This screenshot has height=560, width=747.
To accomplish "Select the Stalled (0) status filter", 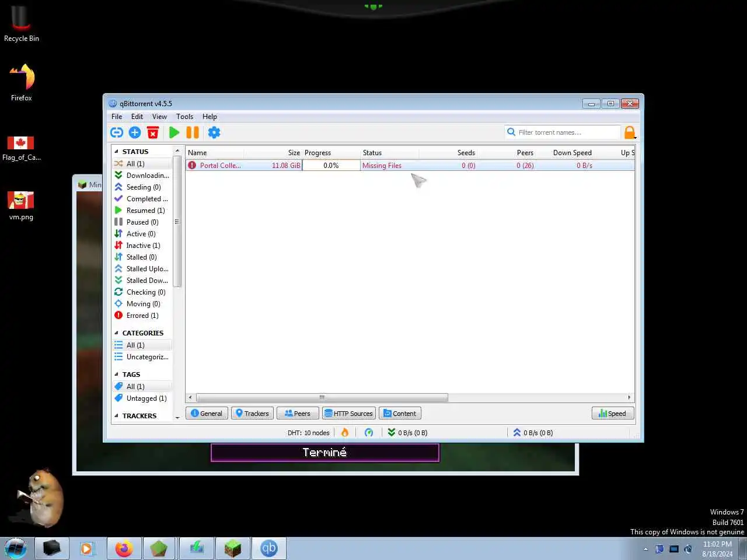I will [142, 257].
